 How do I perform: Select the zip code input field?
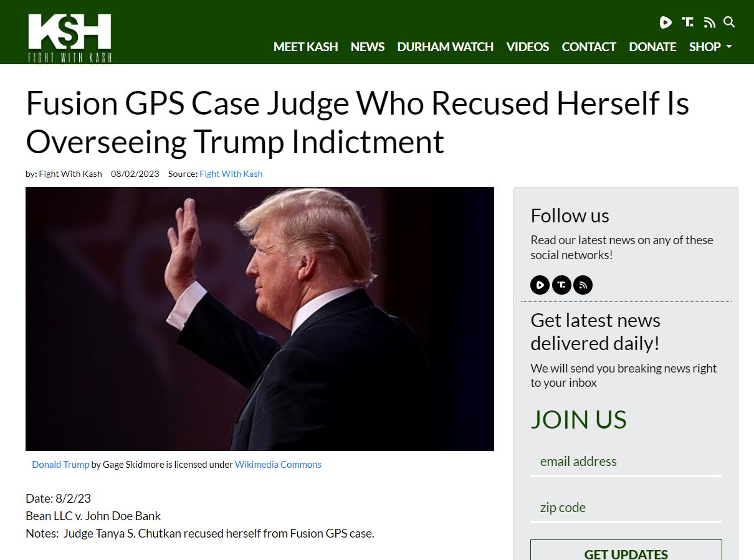[x=626, y=508]
